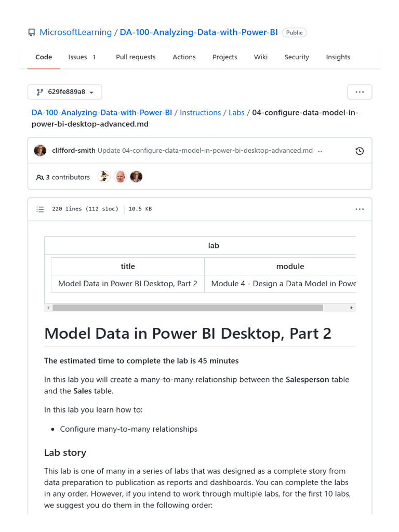Click the 220 lines (112 sloc) text

coord(85,209)
